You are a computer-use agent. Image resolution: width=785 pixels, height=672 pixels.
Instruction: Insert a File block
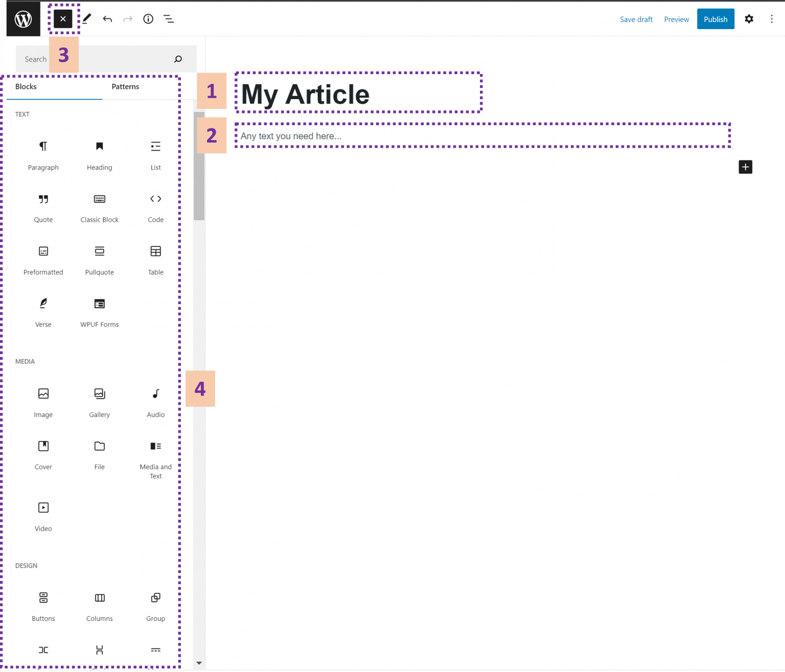100,455
